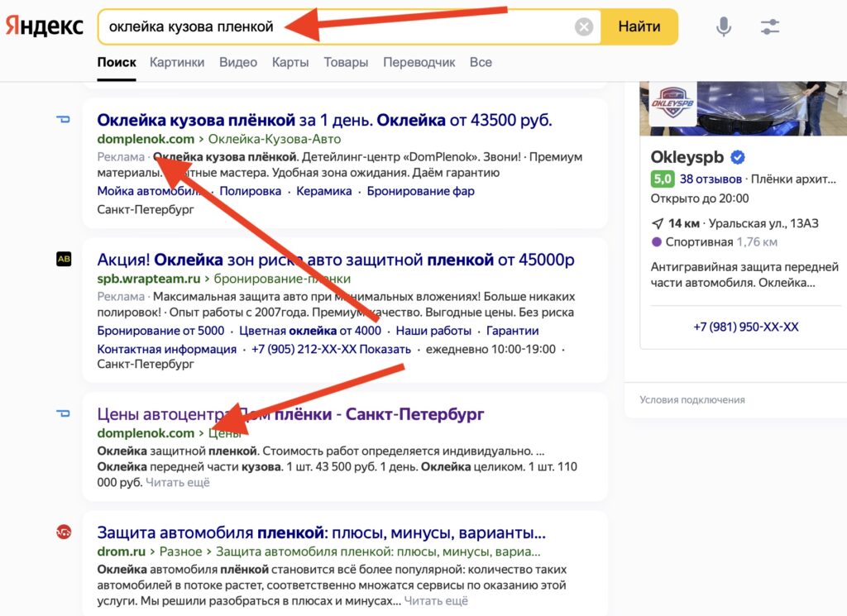
Task: Click the Найти search button
Action: click(639, 26)
